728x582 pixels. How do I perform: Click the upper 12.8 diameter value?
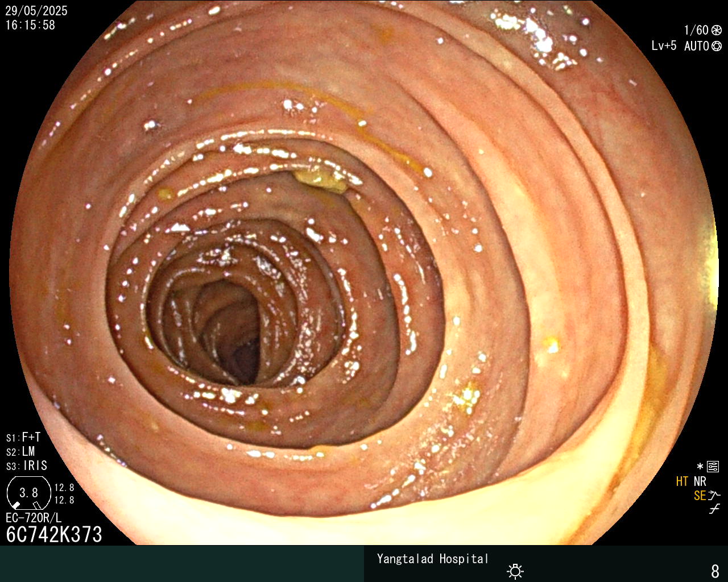[64, 488]
